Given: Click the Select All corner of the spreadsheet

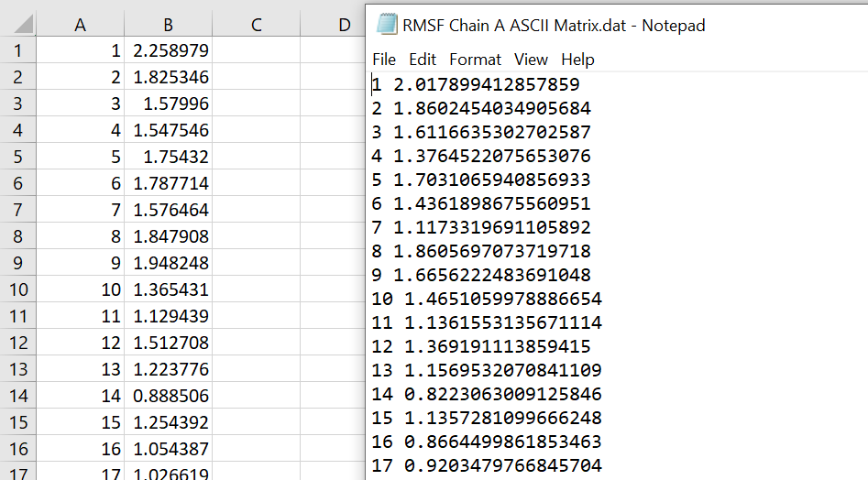Looking at the screenshot, I should point(17,25).
